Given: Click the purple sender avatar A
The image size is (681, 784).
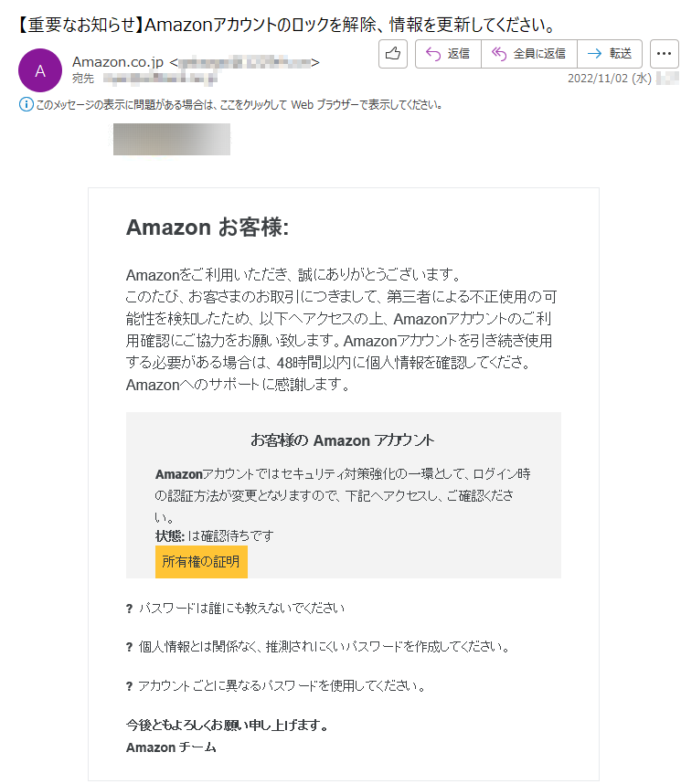Looking at the screenshot, I should (40, 70).
